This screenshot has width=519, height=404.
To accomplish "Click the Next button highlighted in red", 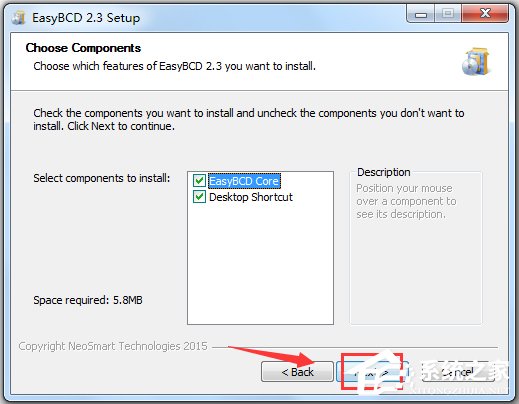I will 372,372.
